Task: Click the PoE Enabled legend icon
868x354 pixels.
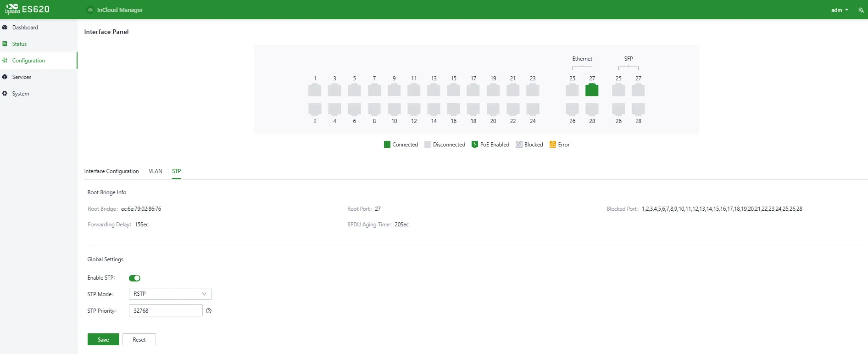Action: [x=475, y=145]
